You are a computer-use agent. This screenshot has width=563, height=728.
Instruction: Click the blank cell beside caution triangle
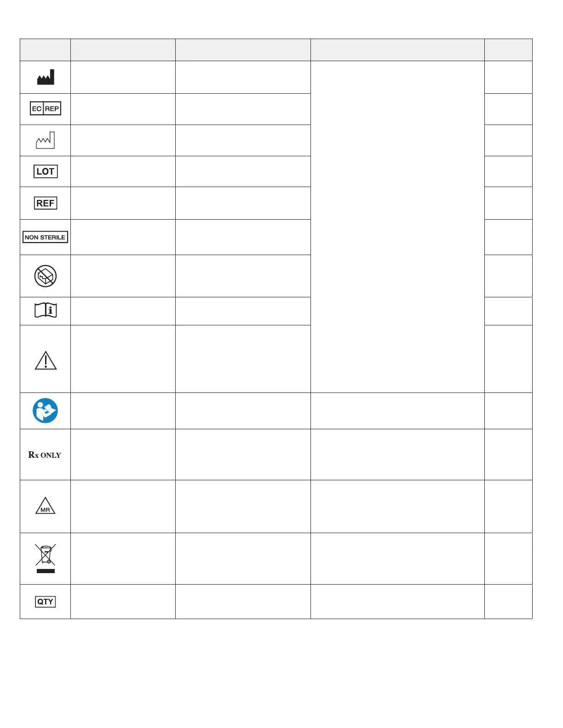[x=123, y=359]
